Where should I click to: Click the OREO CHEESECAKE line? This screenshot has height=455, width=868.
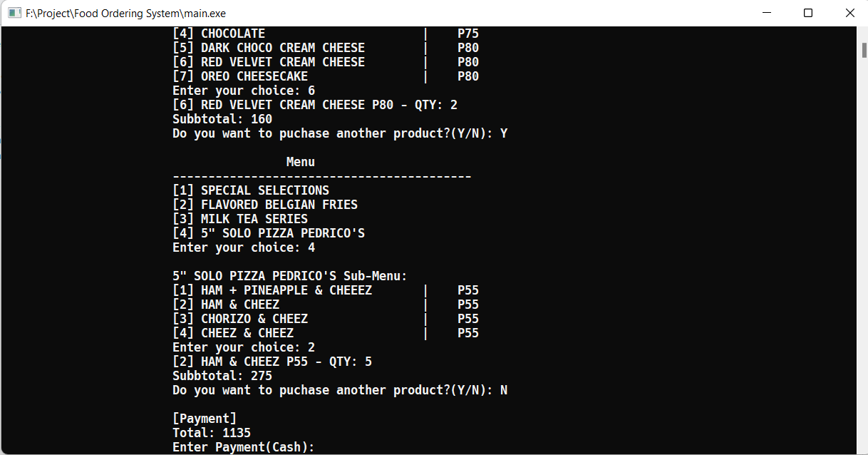click(x=242, y=76)
